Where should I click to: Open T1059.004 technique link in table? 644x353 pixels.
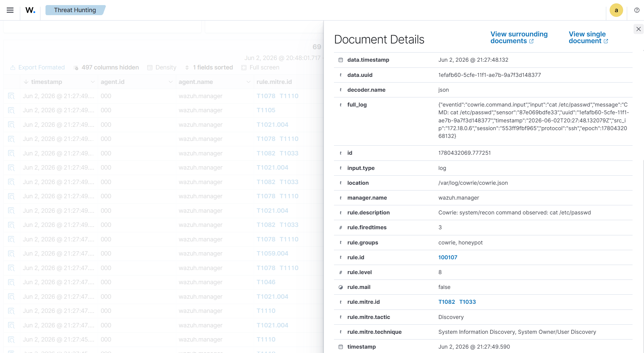pos(272,254)
